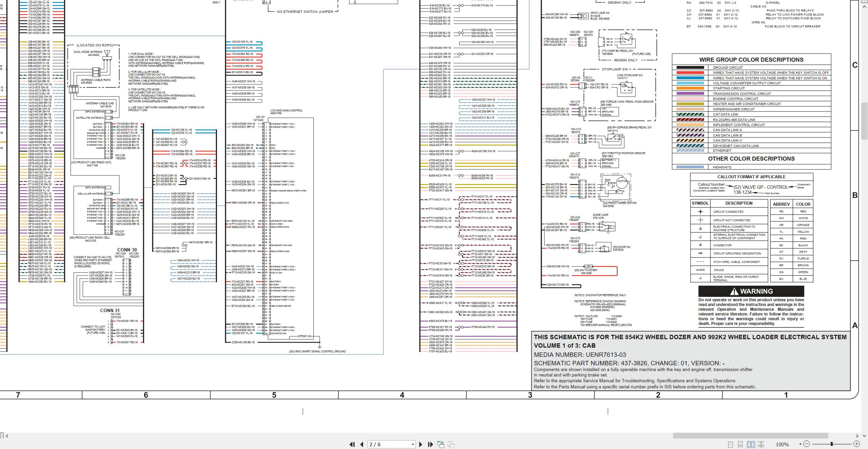The width and height of the screenshot is (868, 449).
Task: Switch to single page view
Action: pos(730,444)
